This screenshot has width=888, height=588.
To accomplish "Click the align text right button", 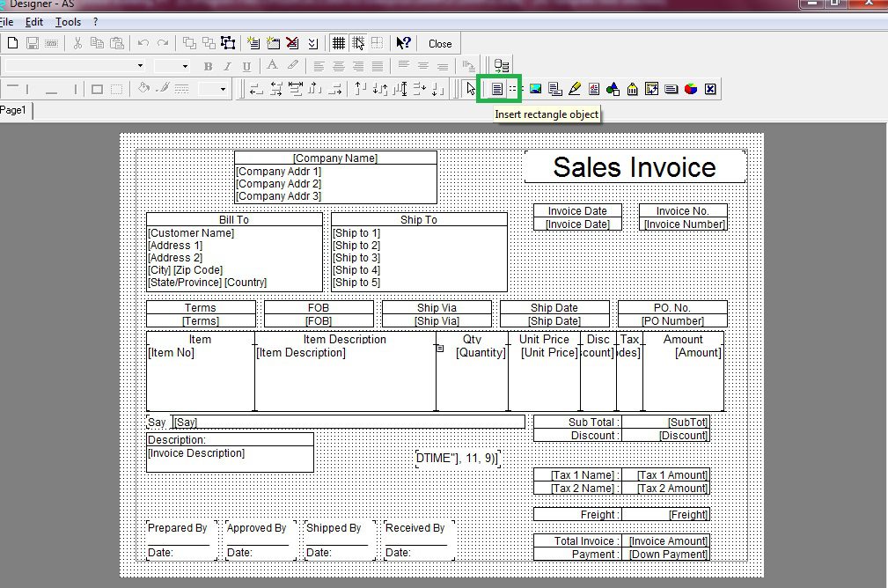I will tap(358, 66).
